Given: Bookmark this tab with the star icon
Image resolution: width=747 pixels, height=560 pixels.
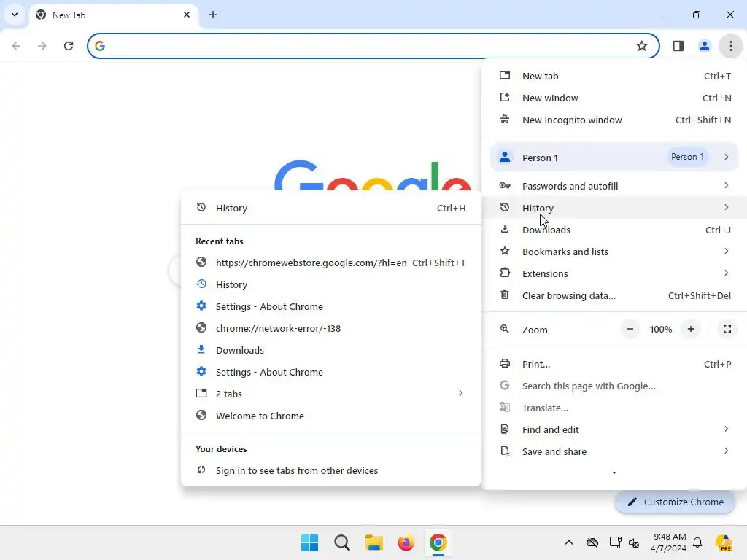Looking at the screenshot, I should coord(642,46).
